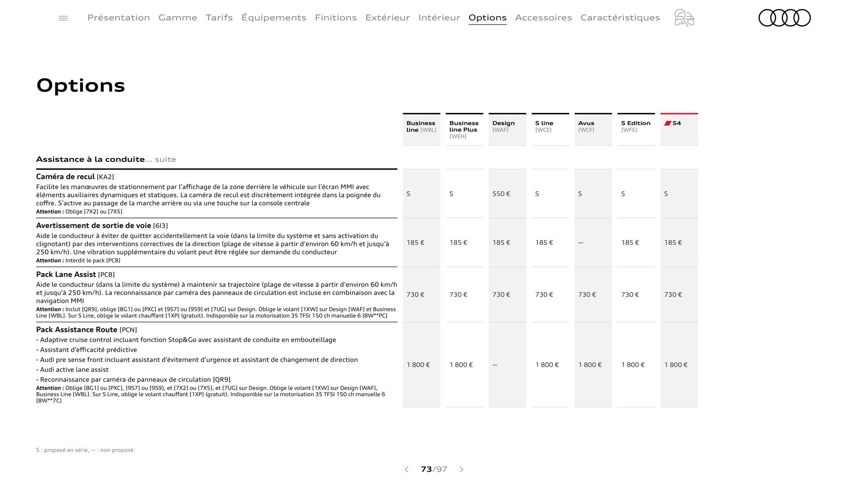The image size is (868, 488).
Task: Click the S Edition [WFE] column header
Action: click(x=636, y=129)
